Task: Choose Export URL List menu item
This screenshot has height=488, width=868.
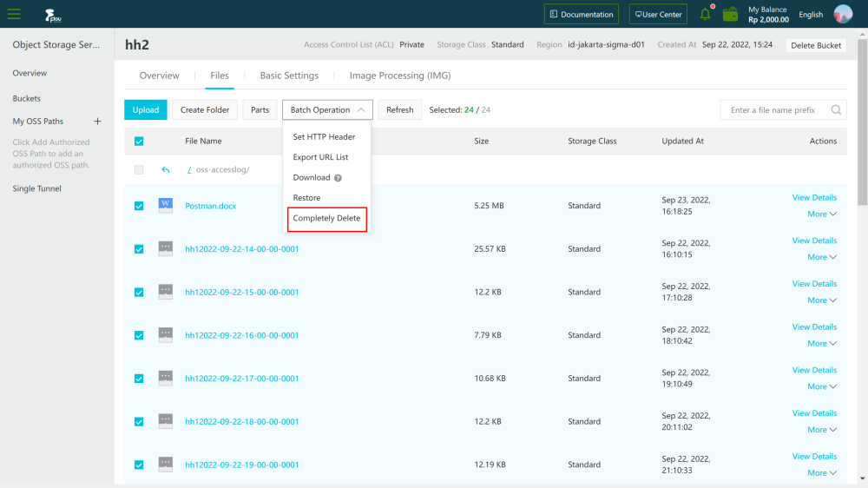Action: pos(320,157)
